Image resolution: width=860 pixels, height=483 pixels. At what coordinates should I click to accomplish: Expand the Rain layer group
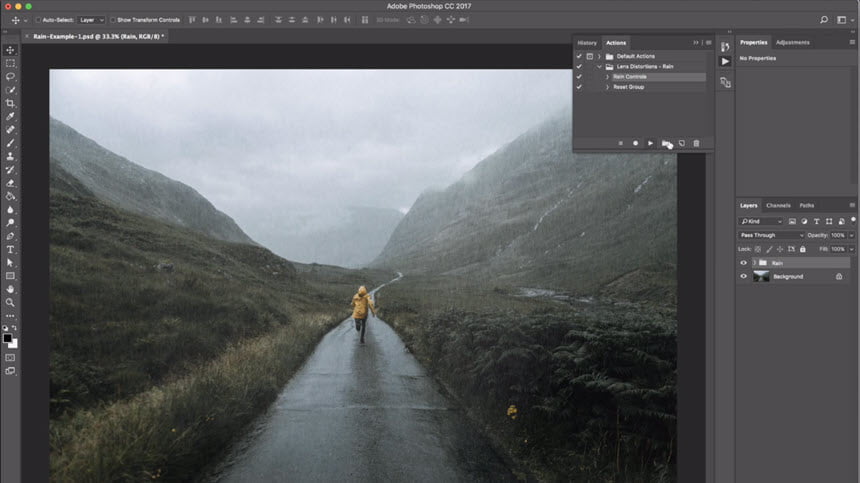[754, 263]
